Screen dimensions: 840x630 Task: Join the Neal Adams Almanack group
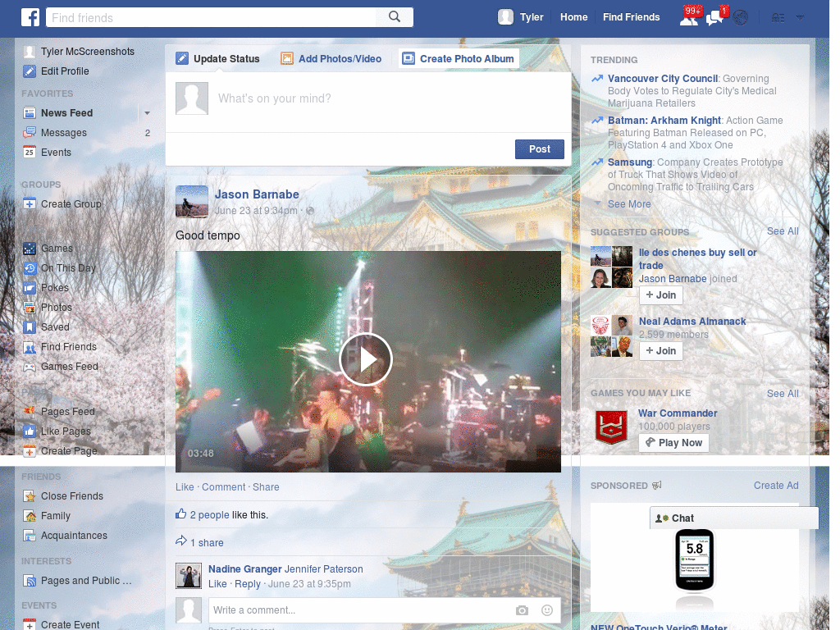coord(660,350)
